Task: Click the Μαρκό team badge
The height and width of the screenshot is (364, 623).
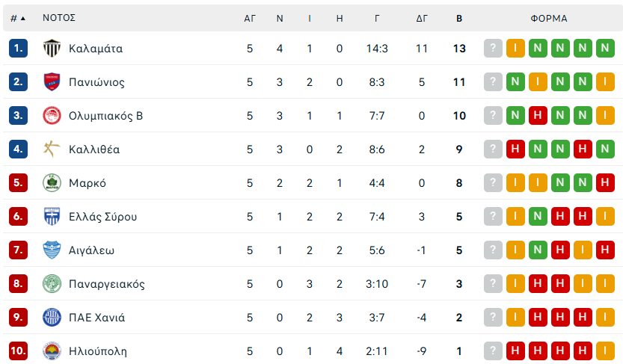Action: [x=52, y=183]
